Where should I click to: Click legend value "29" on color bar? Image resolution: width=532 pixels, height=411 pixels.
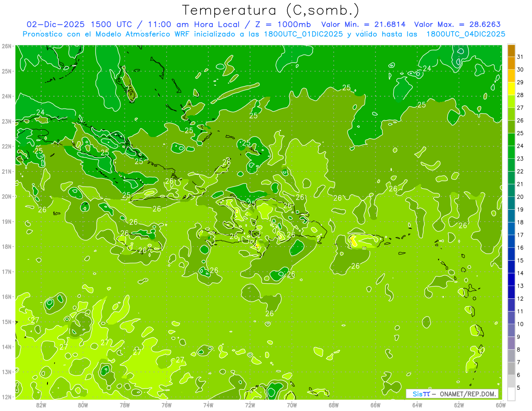[x=520, y=82]
